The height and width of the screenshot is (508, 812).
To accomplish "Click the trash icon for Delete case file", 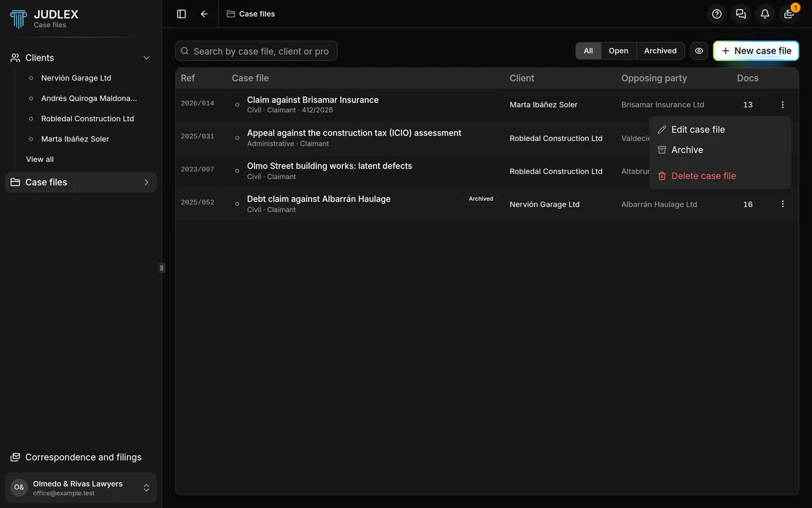I will pyautogui.click(x=662, y=176).
